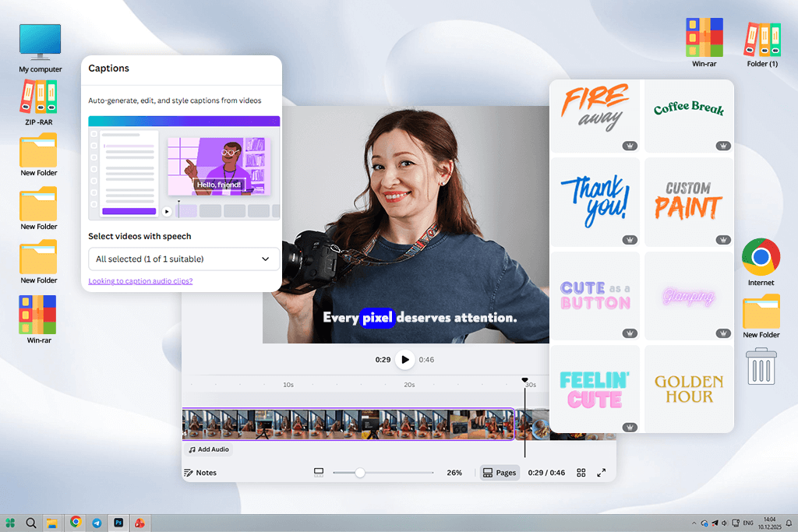This screenshot has height=532, width=798.
Task: Choose the Thank you! text style
Action: (x=595, y=202)
